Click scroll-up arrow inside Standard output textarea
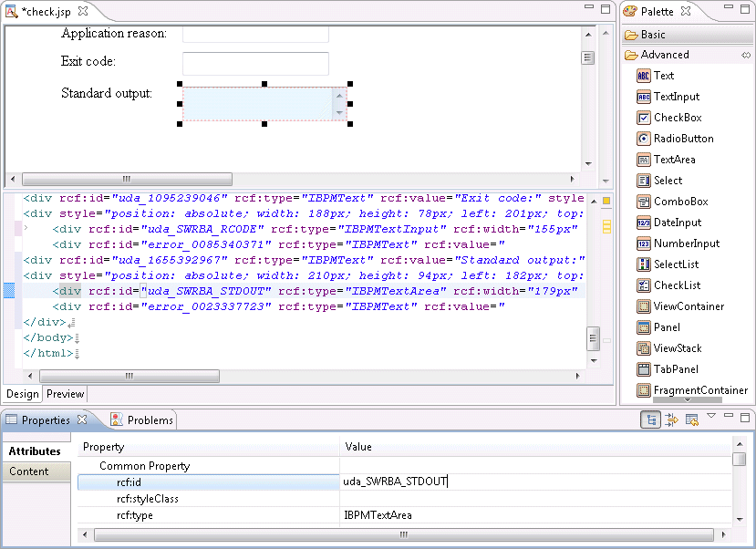Viewport: 756px width, 549px height. pyautogui.click(x=339, y=96)
